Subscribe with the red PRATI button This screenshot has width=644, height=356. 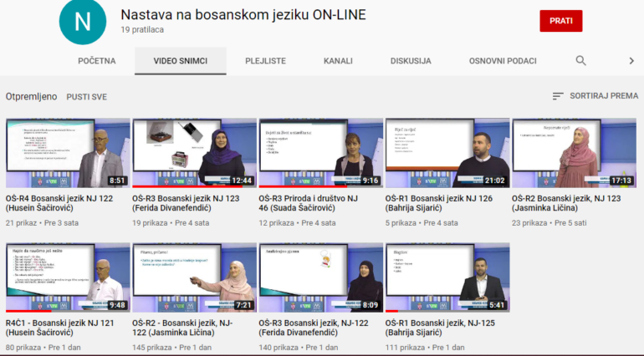coord(560,21)
